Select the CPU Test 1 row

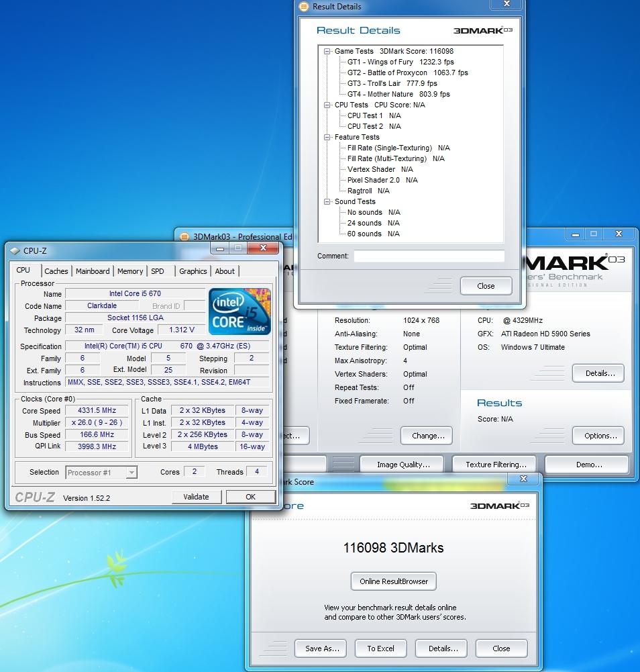(x=374, y=115)
